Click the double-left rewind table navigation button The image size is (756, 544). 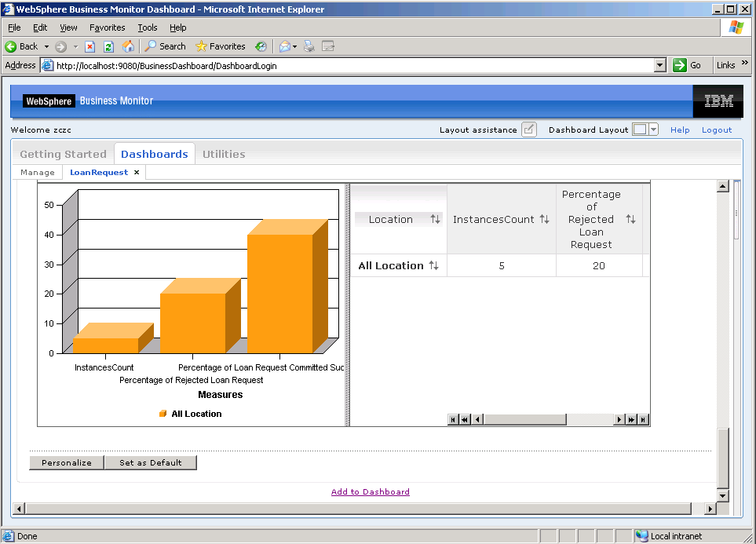pyautogui.click(x=465, y=419)
